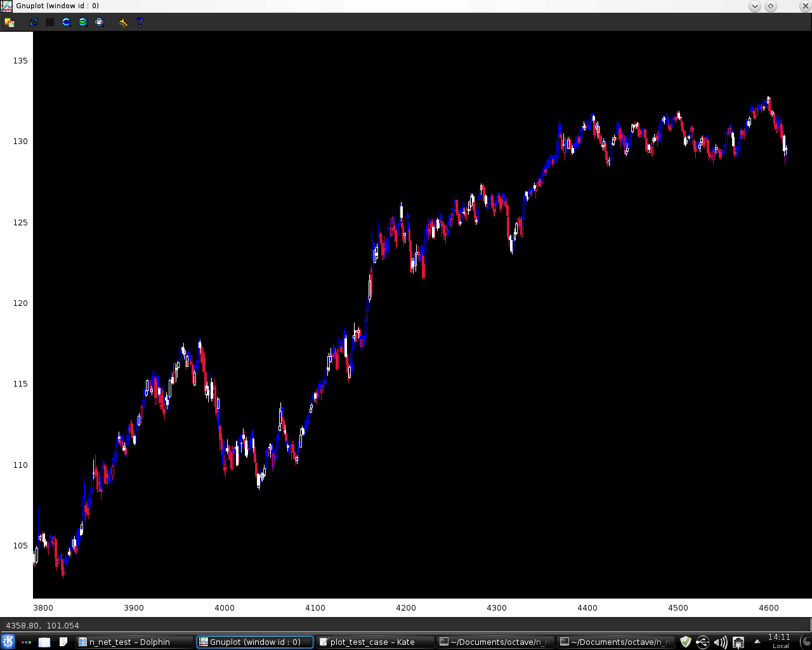The image size is (812, 650).
Task: Click the green shield tray icon
Action: click(x=685, y=642)
